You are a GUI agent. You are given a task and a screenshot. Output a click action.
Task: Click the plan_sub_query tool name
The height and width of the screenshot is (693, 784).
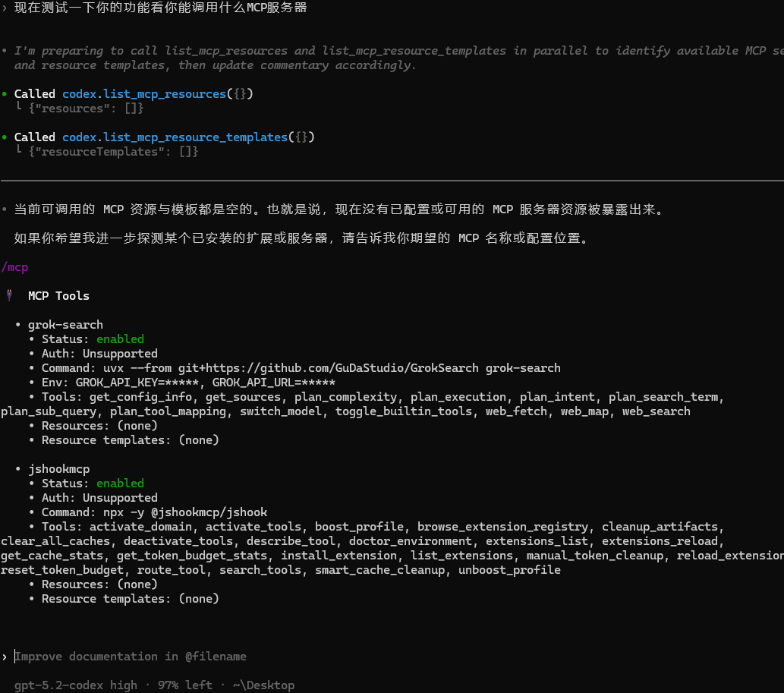coord(49,411)
